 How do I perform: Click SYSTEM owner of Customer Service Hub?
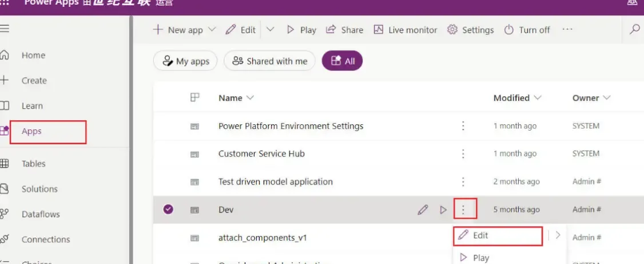point(586,154)
